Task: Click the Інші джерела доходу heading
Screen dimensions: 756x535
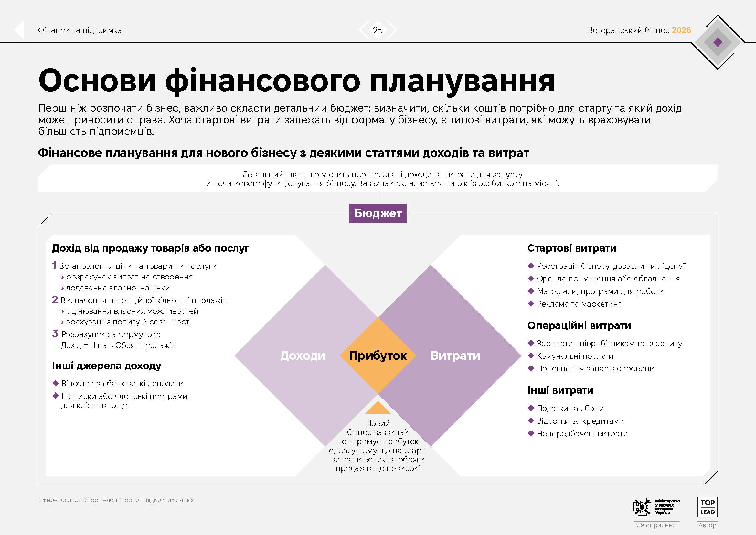Action: (x=106, y=365)
